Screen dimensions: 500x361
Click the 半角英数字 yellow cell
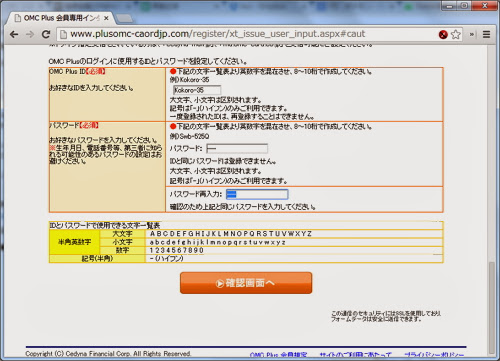(75, 242)
